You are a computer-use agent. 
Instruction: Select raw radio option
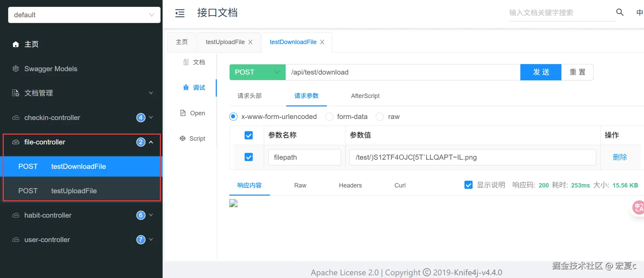pyautogui.click(x=380, y=117)
